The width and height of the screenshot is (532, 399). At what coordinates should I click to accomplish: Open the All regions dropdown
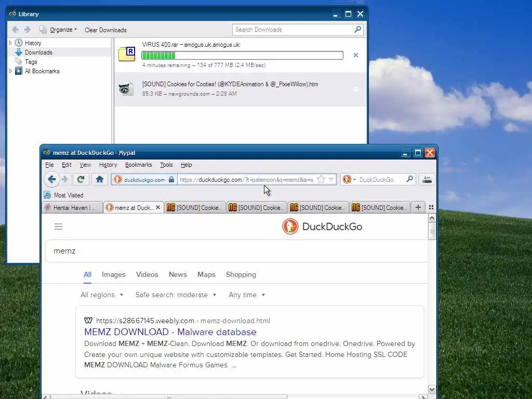point(102,295)
